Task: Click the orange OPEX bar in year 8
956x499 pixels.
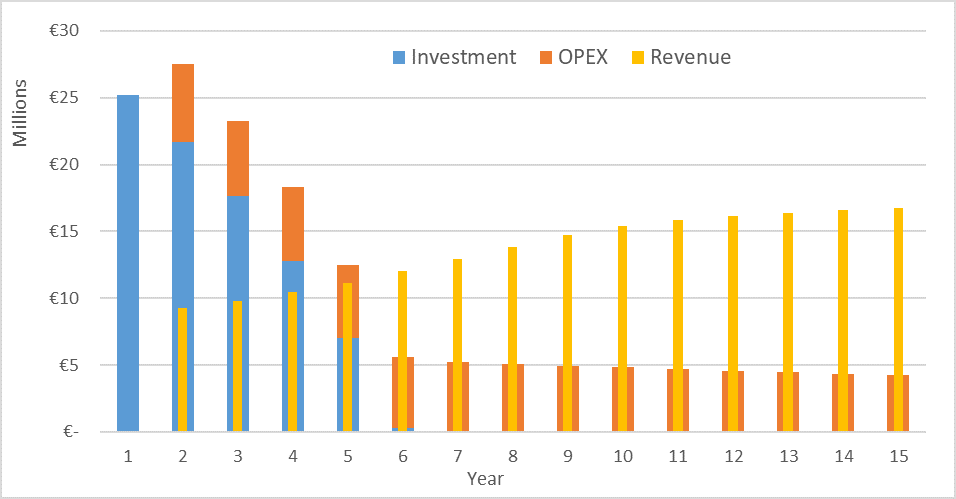Action: click(503, 398)
